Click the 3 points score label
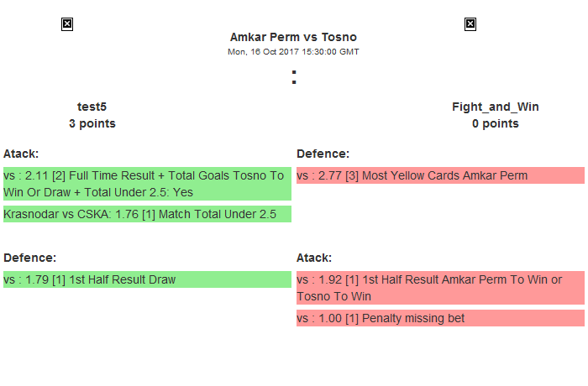 point(92,123)
